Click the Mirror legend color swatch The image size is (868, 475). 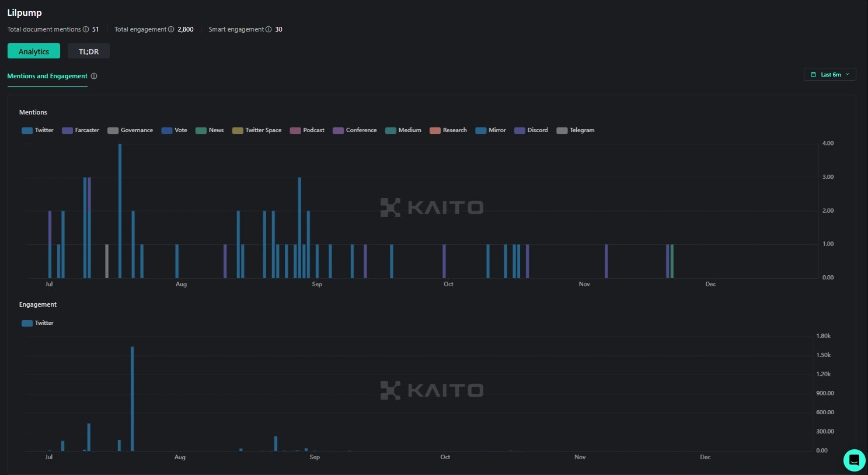click(x=481, y=130)
